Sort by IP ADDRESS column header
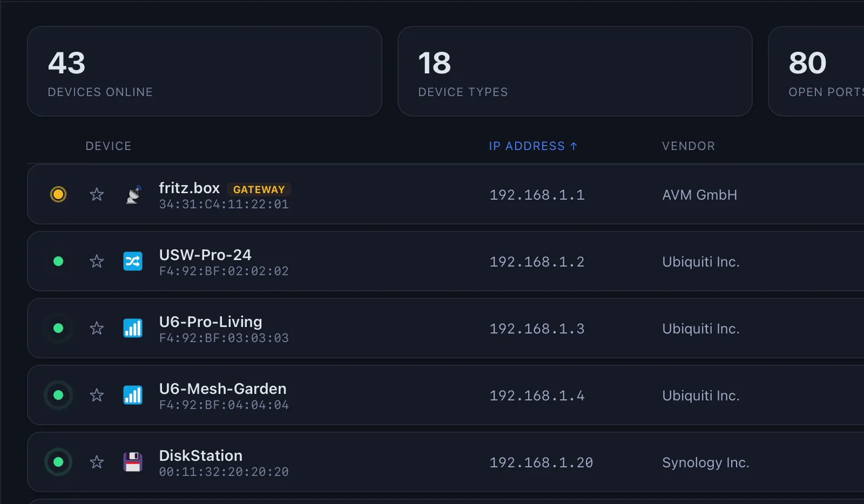This screenshot has width=864, height=504. click(x=533, y=146)
